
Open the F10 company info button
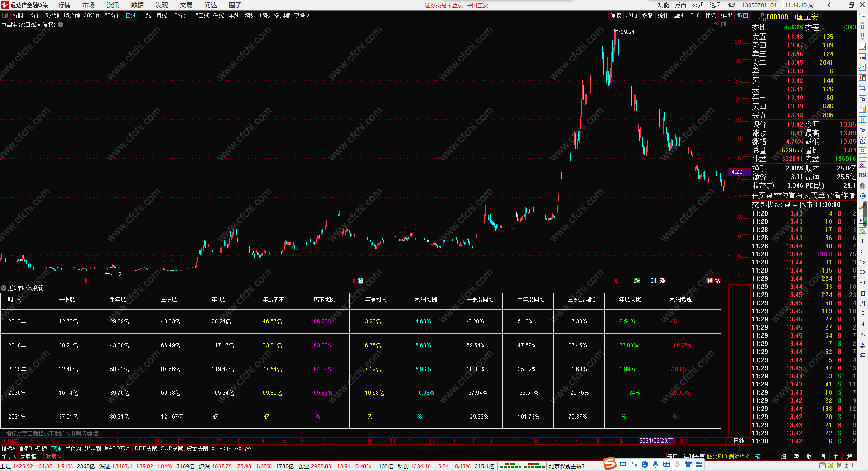click(x=695, y=15)
